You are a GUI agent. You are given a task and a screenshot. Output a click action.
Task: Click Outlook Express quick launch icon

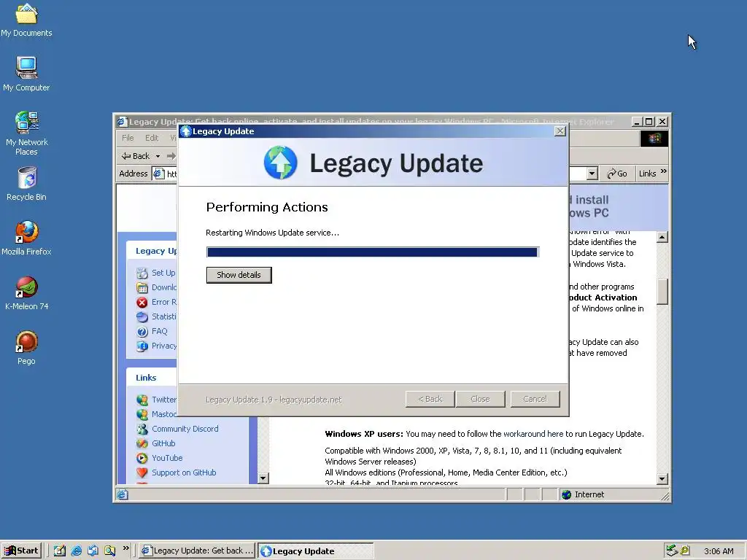click(x=93, y=551)
